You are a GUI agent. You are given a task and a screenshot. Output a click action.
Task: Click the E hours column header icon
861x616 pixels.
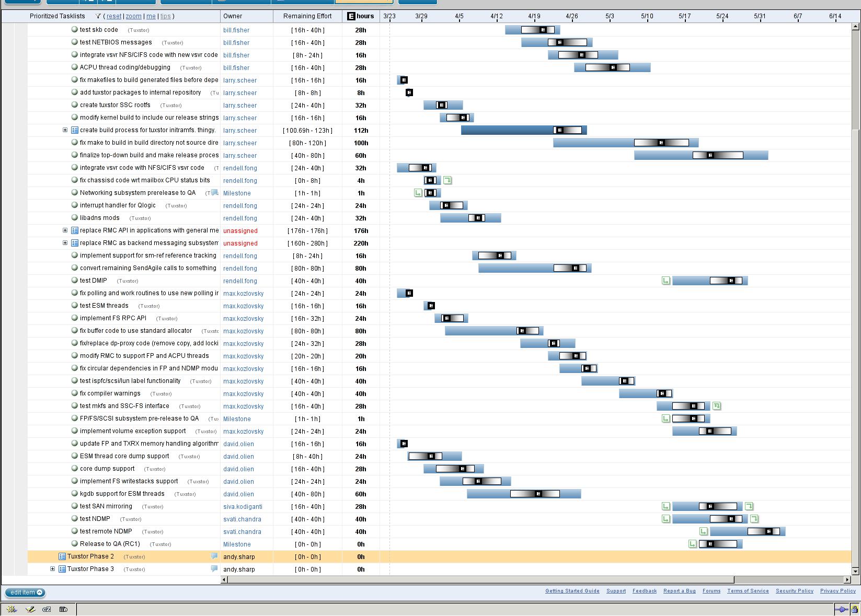tap(351, 16)
